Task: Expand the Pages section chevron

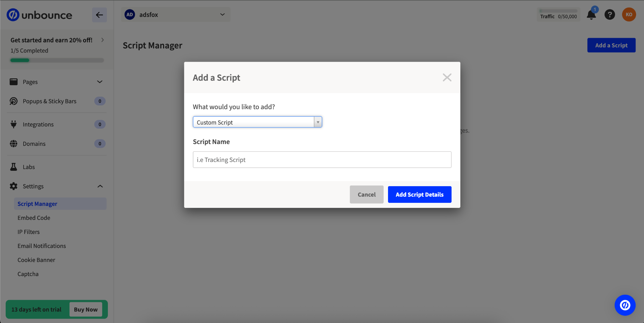Action: (100, 82)
